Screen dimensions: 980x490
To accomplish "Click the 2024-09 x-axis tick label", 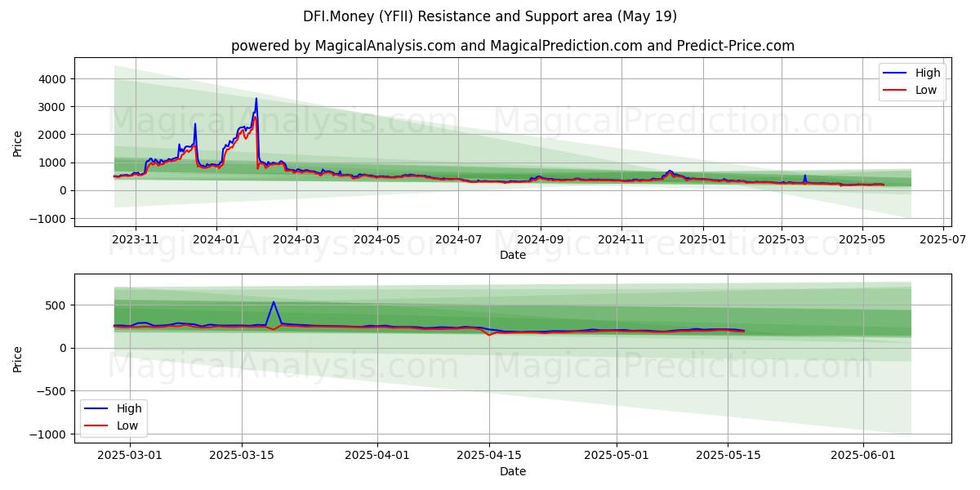I will point(540,240).
